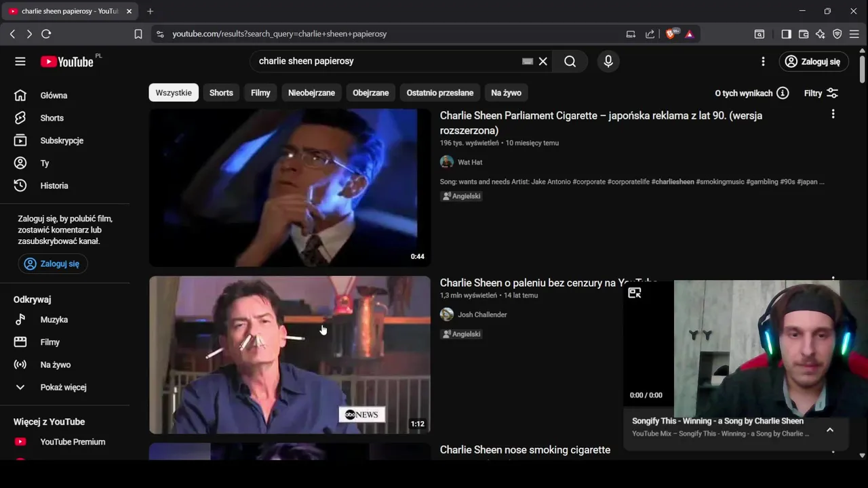Click the share page icon in address bar
868x488 pixels.
(x=650, y=34)
